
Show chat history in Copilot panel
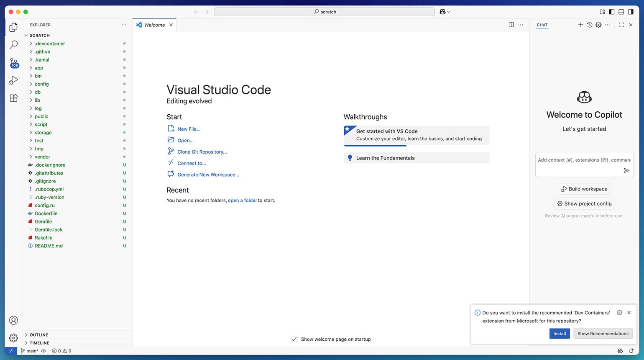(589, 25)
